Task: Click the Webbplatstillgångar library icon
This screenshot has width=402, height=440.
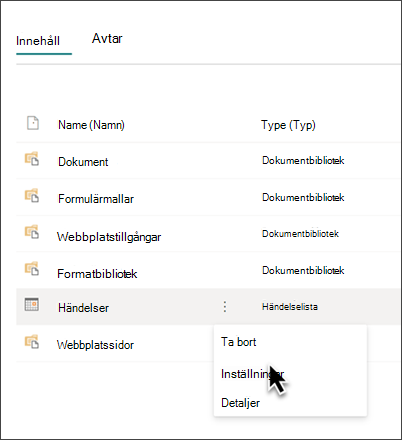Action: click(32, 232)
